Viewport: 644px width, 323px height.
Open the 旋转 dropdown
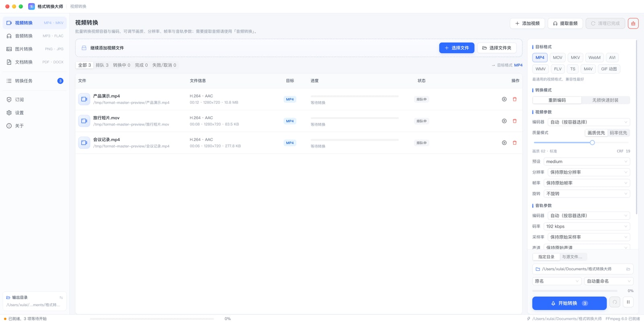587,193
